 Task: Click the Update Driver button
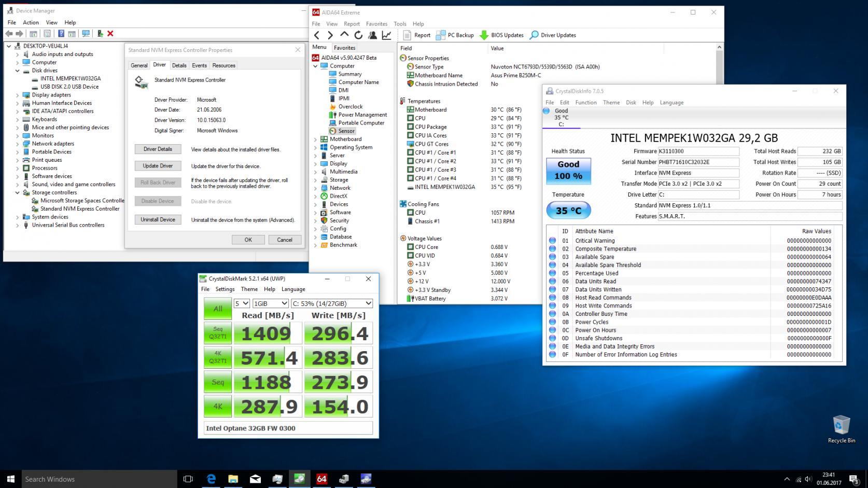coord(158,166)
